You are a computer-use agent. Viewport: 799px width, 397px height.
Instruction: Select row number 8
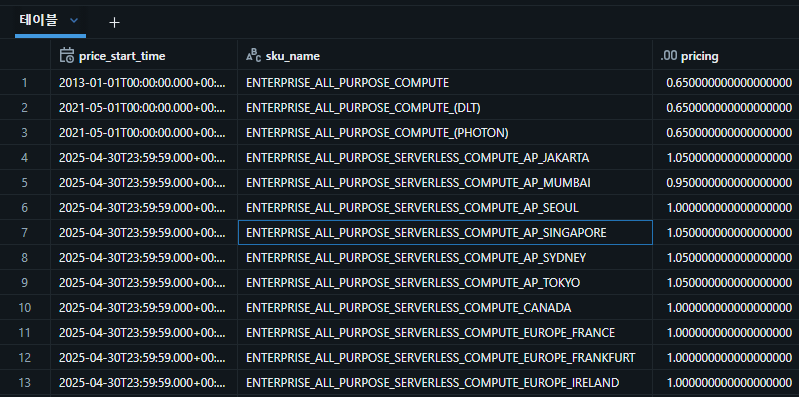(25, 257)
